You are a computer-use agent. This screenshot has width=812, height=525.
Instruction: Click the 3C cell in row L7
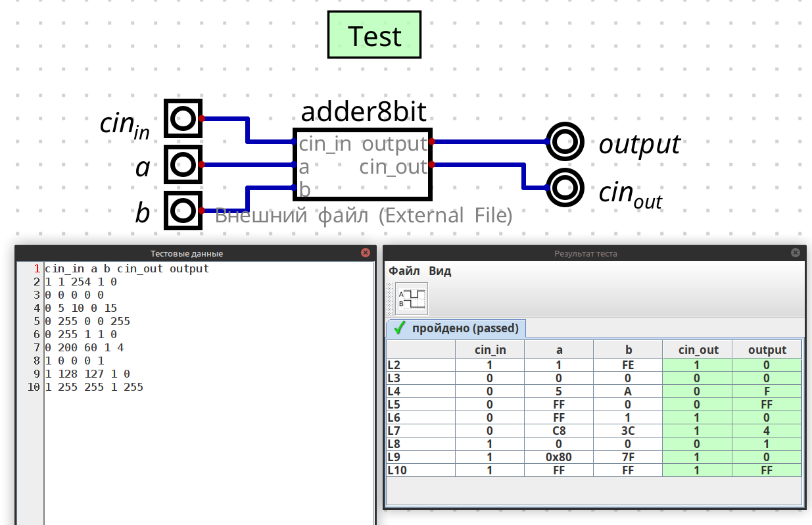click(628, 430)
